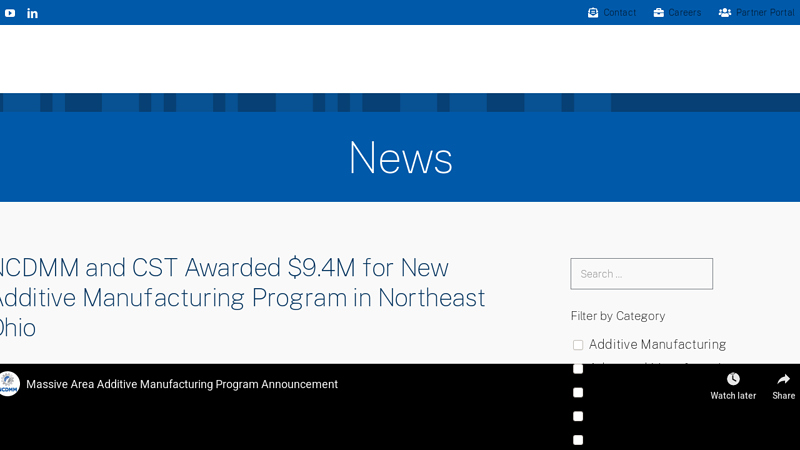Click the Filter by Category label

(618, 316)
